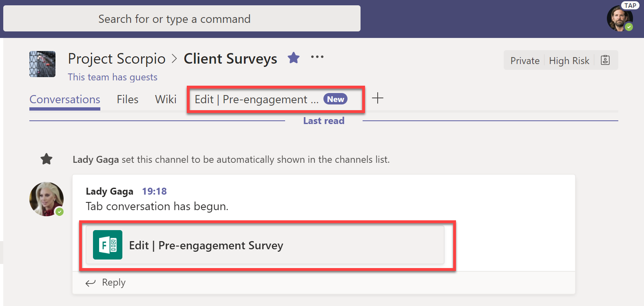
Task: Click Lady Gaga's name in the message header
Action: [x=109, y=191]
